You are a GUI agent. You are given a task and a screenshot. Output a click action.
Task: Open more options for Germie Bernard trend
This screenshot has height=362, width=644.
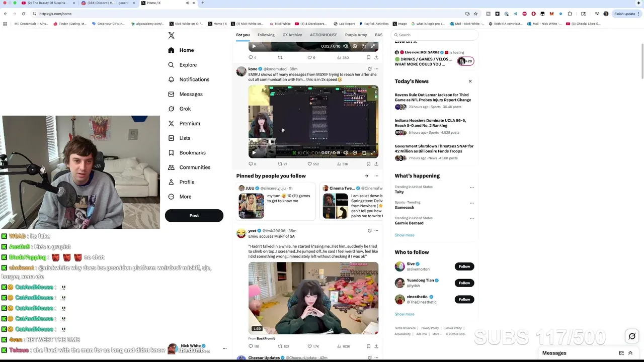[x=471, y=219]
